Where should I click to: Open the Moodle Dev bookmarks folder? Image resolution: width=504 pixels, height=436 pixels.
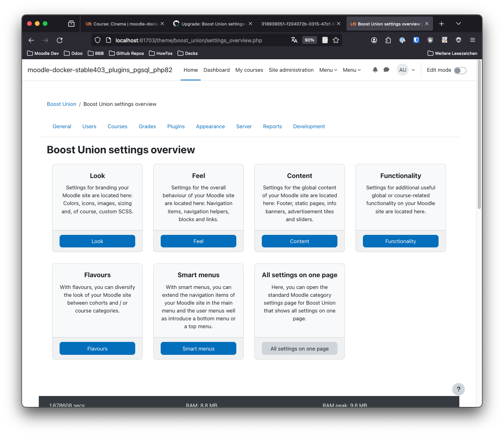43,53
